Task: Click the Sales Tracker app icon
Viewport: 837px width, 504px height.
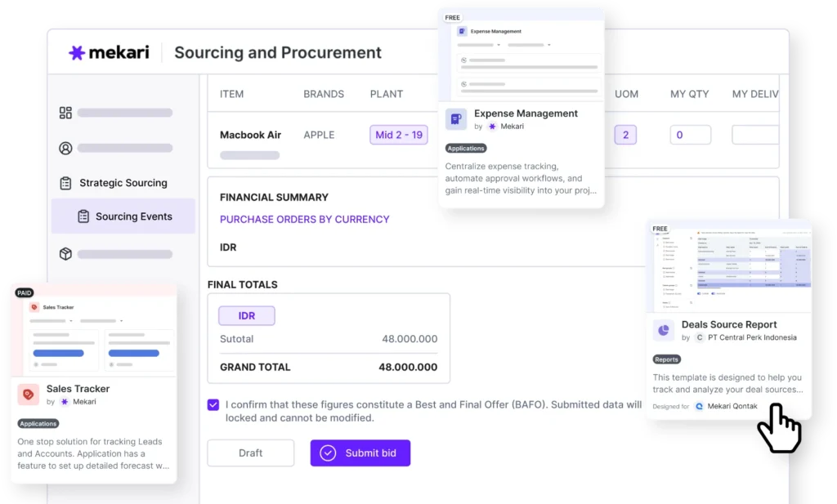Action: (29, 395)
